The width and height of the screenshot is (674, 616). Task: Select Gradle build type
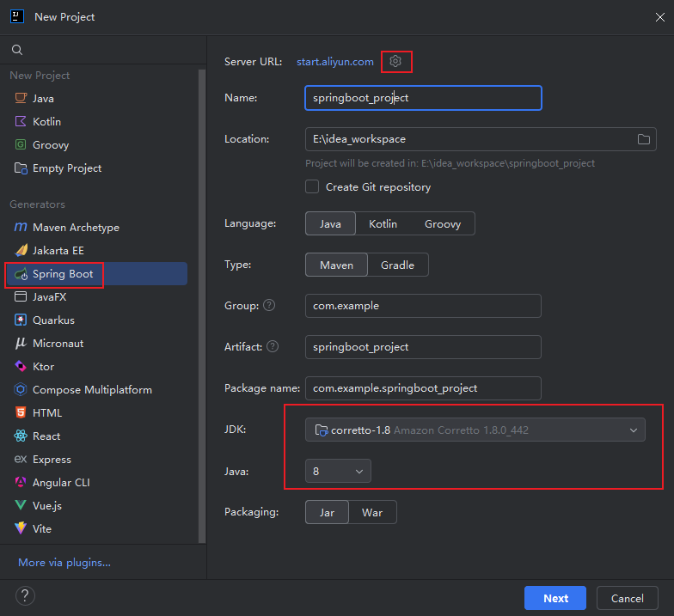(x=397, y=265)
